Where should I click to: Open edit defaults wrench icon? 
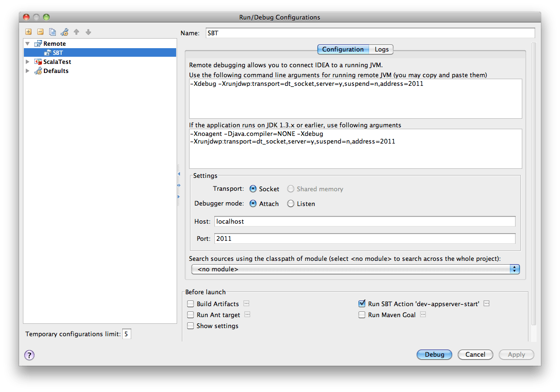tap(64, 32)
